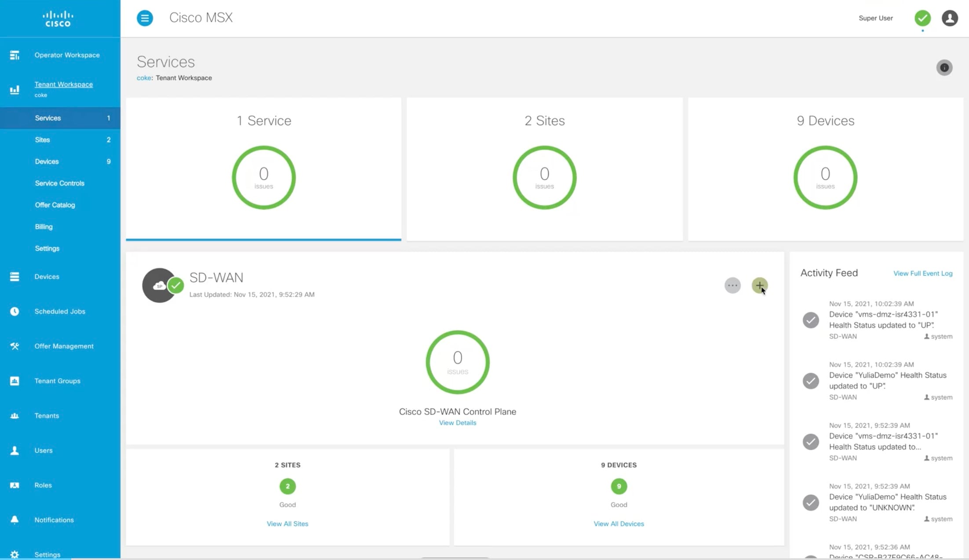Select the 2 Sites summary card
969x560 pixels.
544,169
